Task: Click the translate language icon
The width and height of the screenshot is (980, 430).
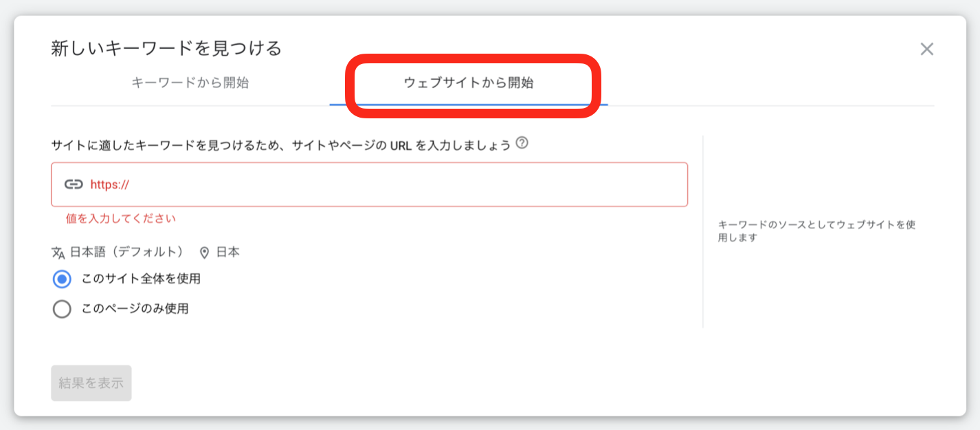Action: click(x=58, y=252)
